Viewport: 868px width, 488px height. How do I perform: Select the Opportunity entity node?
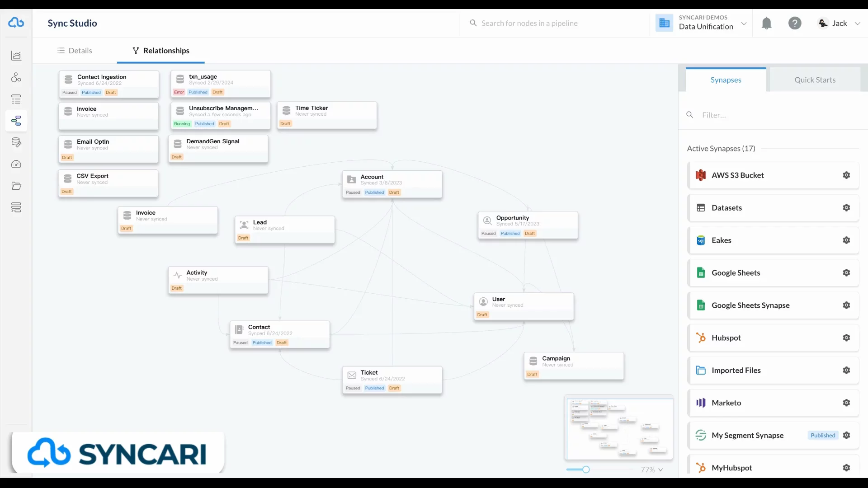point(528,225)
